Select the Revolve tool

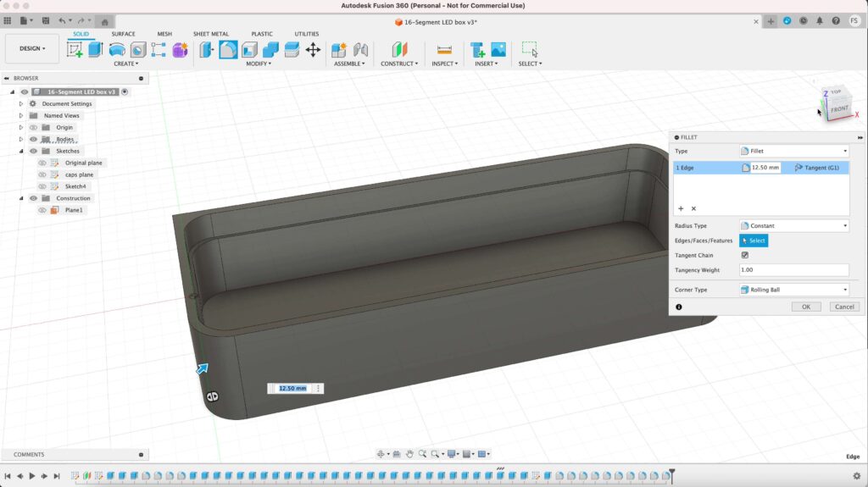pos(117,50)
